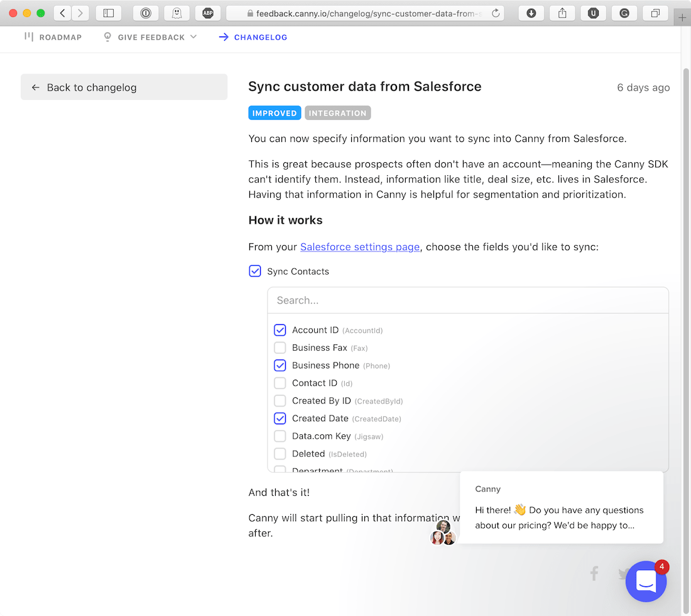Click the Improved label badge

pos(275,113)
